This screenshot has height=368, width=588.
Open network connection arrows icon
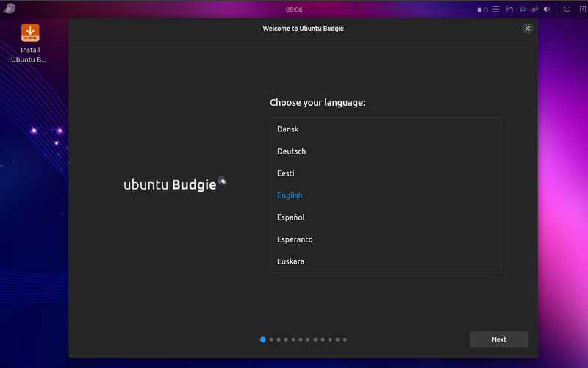535,10
